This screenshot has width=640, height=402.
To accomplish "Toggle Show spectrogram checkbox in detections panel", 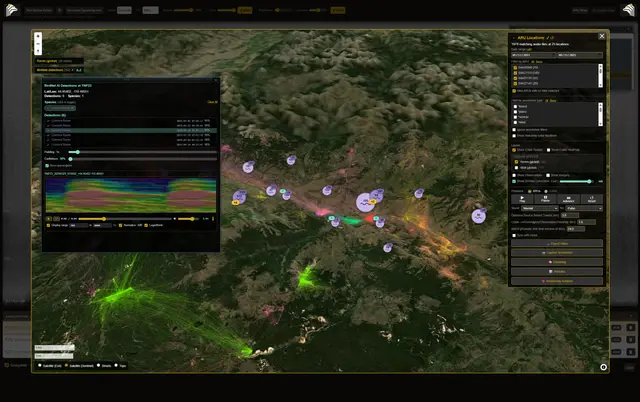I will (47, 166).
